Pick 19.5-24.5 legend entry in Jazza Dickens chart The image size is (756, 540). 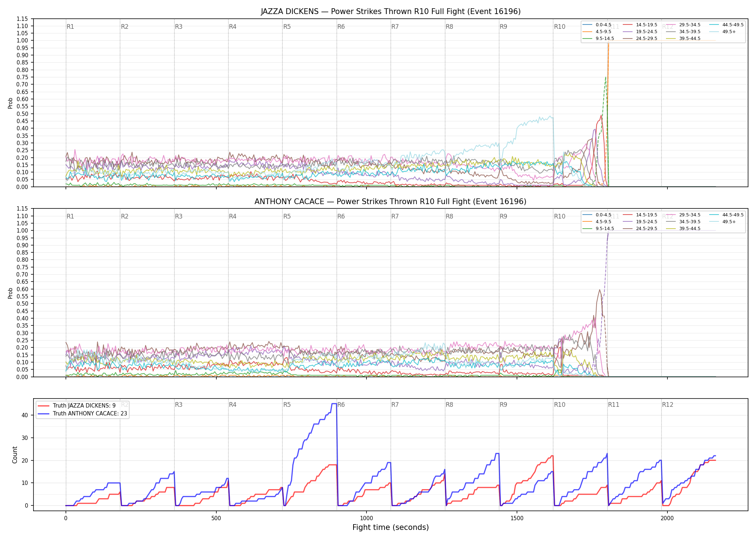[640, 32]
